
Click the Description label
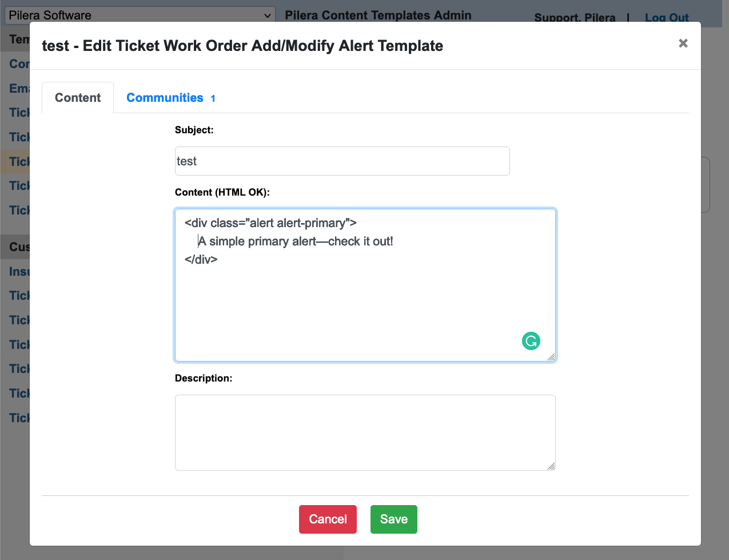pos(204,378)
